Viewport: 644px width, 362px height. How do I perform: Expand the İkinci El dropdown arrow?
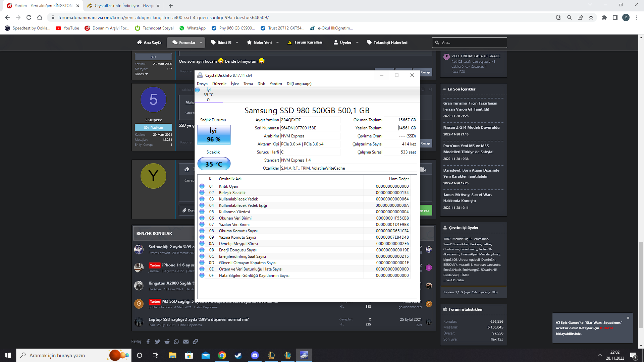coord(237,43)
